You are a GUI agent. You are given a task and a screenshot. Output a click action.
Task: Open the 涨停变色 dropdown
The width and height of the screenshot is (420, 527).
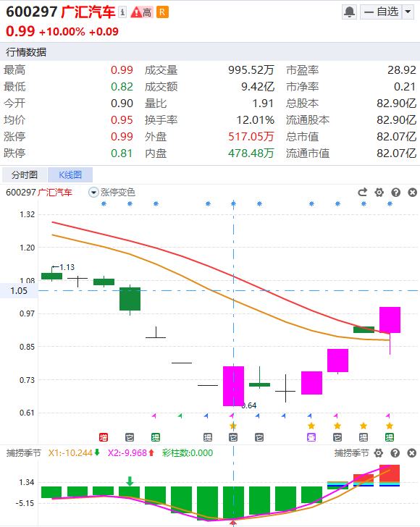tap(112, 193)
